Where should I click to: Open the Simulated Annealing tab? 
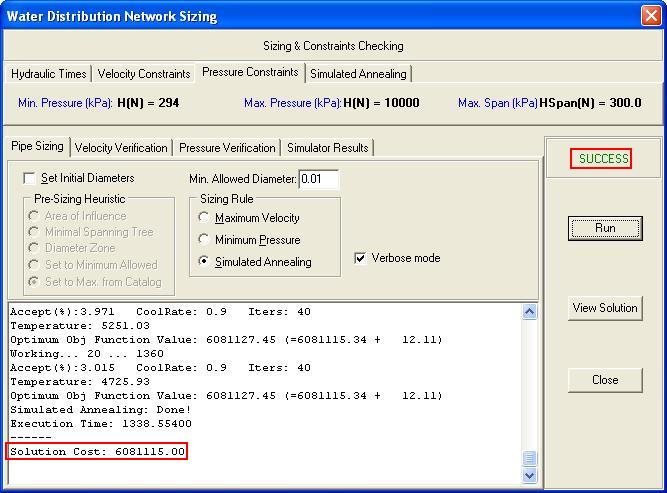pos(358,74)
